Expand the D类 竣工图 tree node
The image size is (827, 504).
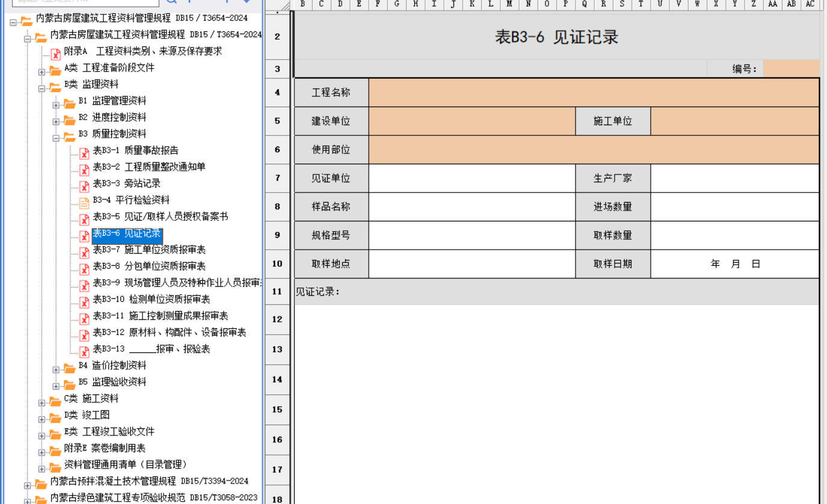(x=42, y=419)
